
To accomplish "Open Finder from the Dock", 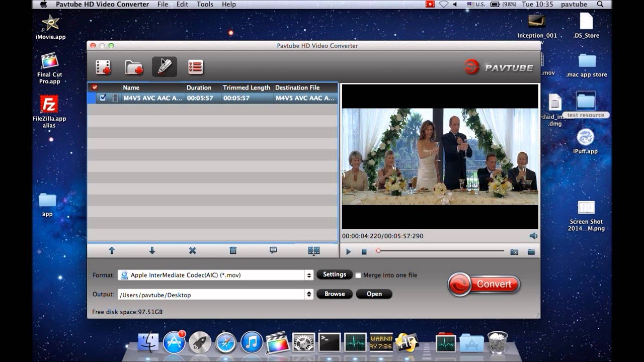I will [x=148, y=342].
